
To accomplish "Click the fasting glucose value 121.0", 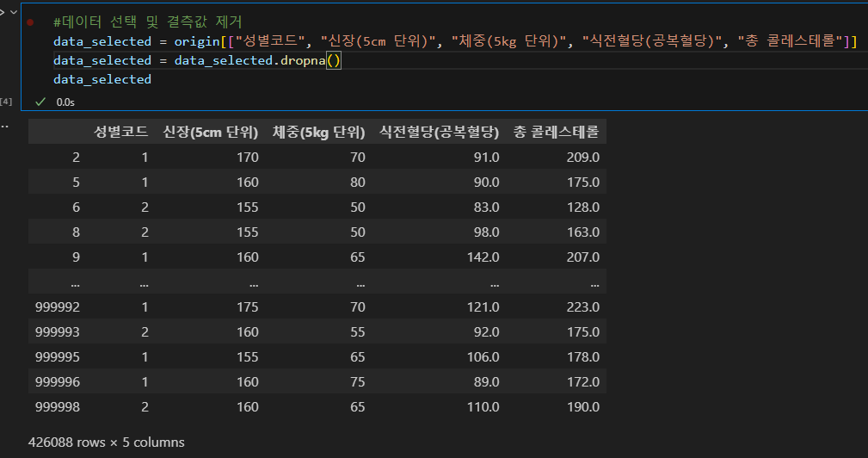I will [483, 306].
